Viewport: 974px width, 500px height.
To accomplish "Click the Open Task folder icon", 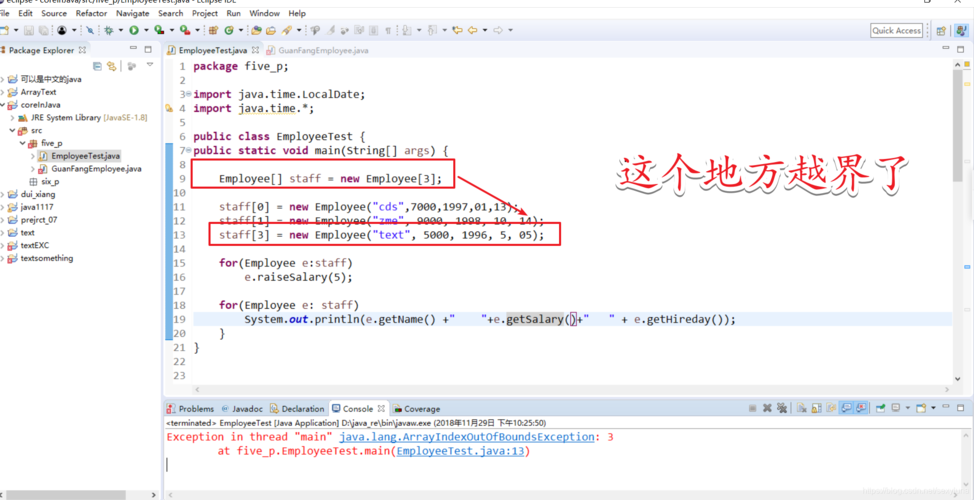I will [x=271, y=30].
